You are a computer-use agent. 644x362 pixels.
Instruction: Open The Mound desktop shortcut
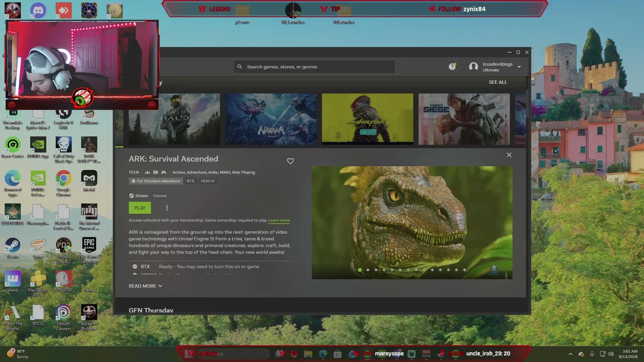tap(89, 217)
